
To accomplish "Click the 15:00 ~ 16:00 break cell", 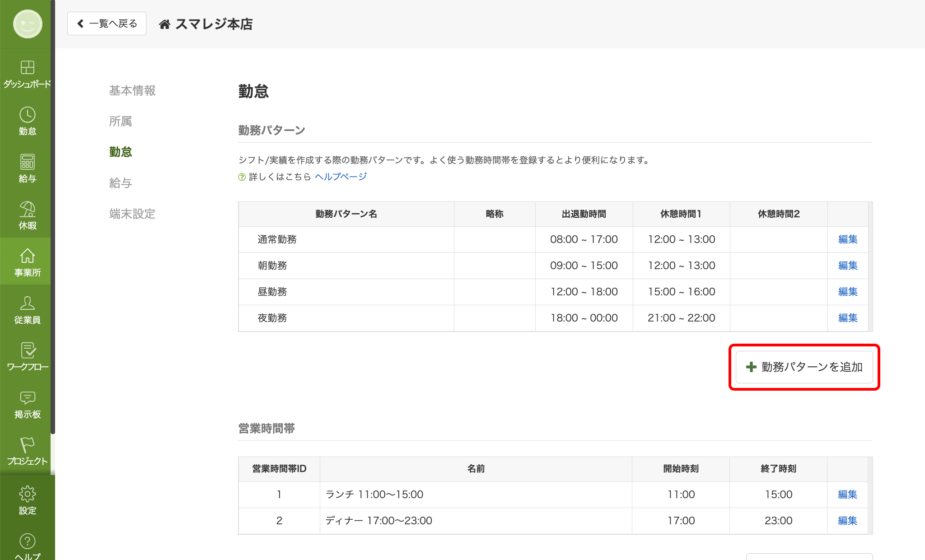I will 682,292.
